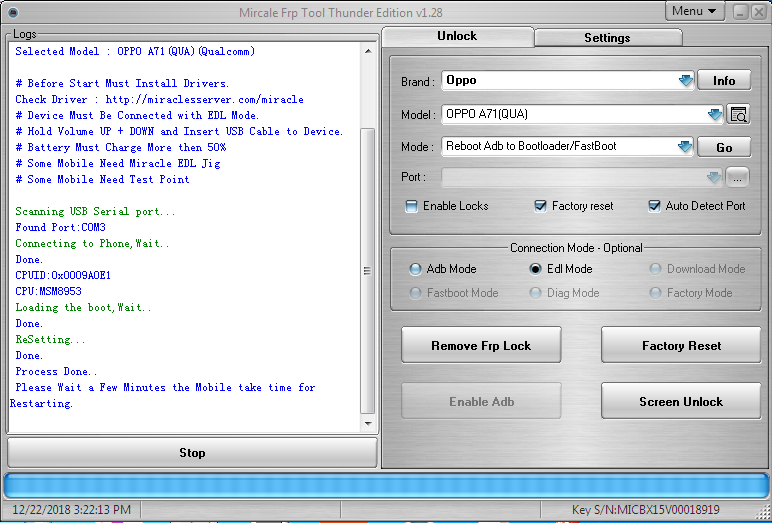The width and height of the screenshot is (772, 523).
Task: Switch to the Unlock tab
Action: pos(457,36)
